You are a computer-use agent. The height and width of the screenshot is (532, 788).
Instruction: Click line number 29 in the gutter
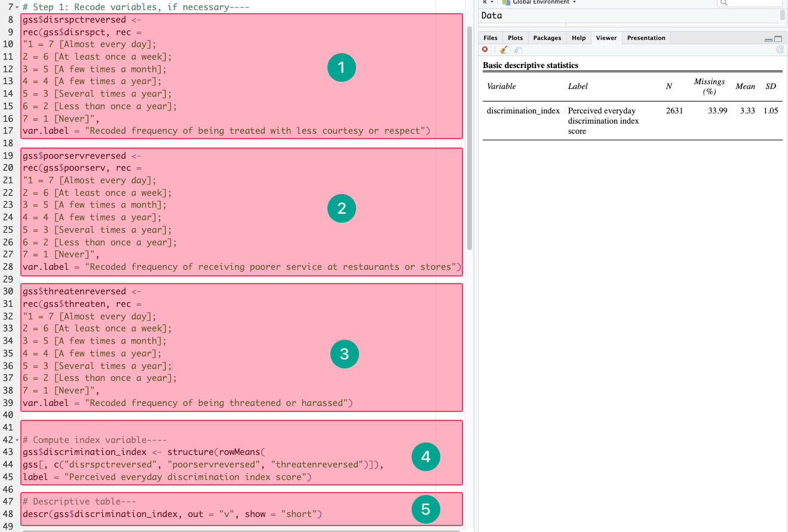point(7,279)
